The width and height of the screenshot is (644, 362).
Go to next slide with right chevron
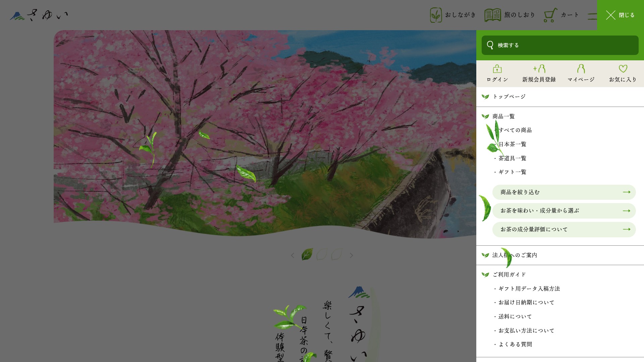(x=351, y=255)
